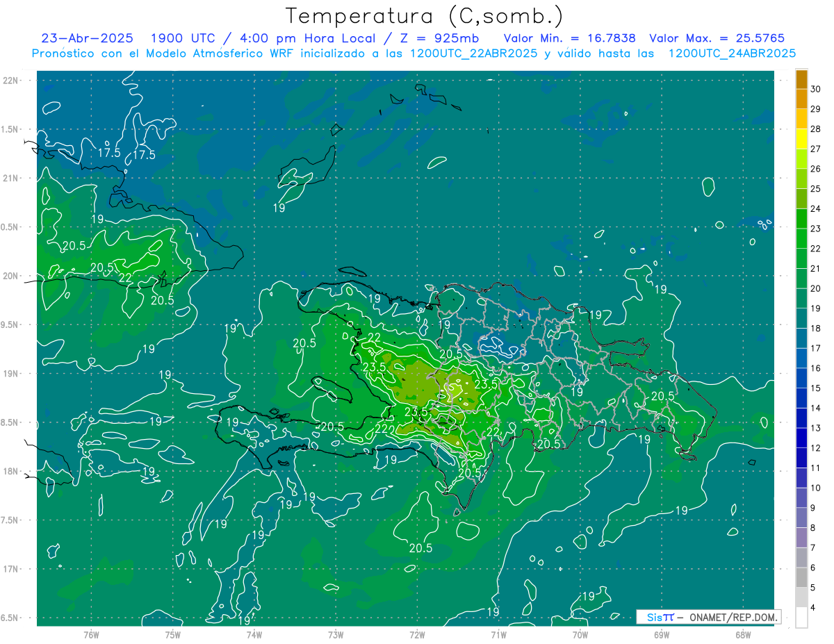Click the '17N' latitude axis label

pyautogui.click(x=11, y=569)
